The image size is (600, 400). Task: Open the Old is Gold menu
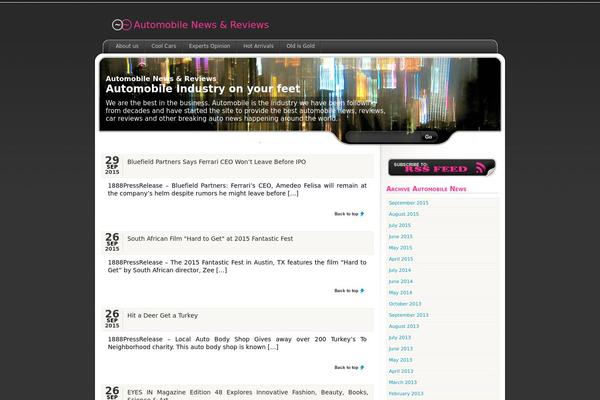(300, 46)
